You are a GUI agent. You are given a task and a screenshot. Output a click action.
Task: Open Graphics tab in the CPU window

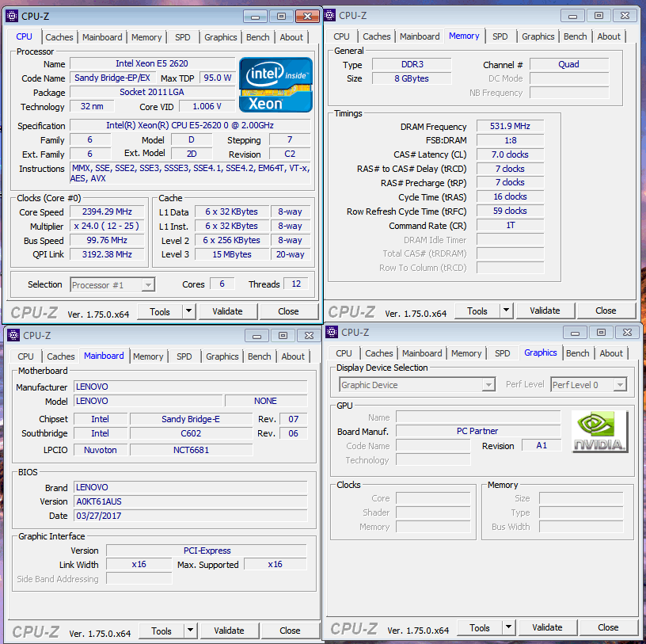[x=221, y=37]
